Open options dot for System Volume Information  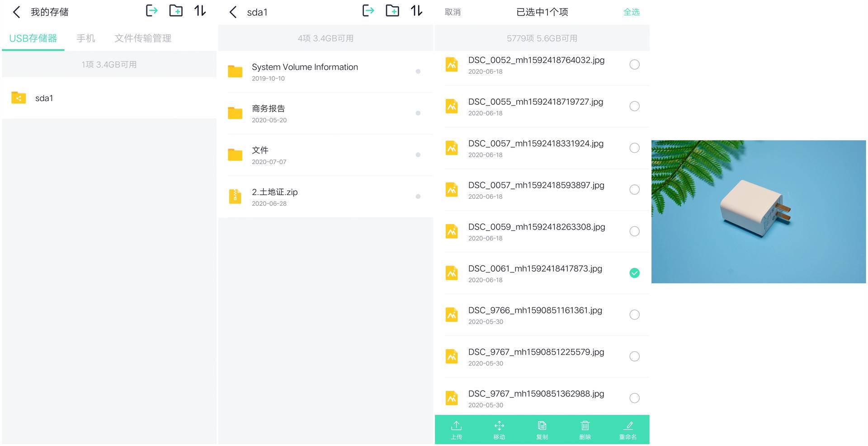pos(418,72)
